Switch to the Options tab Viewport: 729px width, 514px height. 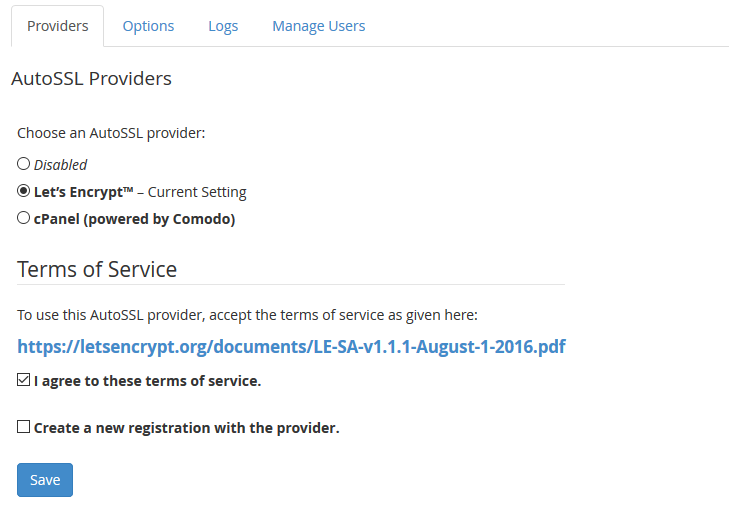coord(148,26)
